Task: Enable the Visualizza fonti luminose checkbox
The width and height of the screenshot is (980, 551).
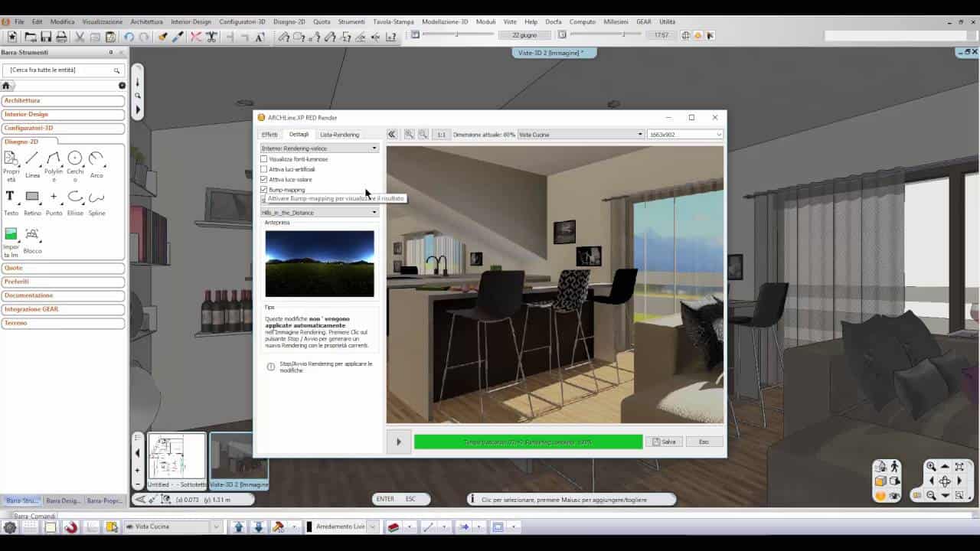Action: pos(264,158)
